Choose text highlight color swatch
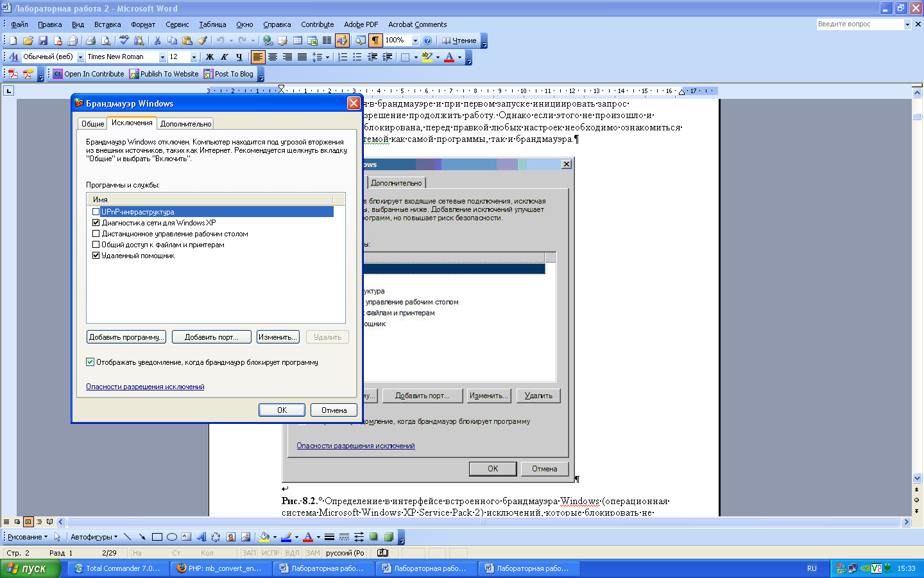 coord(427,57)
